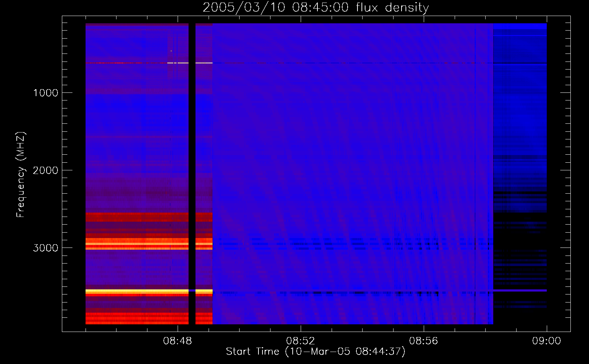
Task: Click the "1000" frequency tick label
Action: click(46, 93)
